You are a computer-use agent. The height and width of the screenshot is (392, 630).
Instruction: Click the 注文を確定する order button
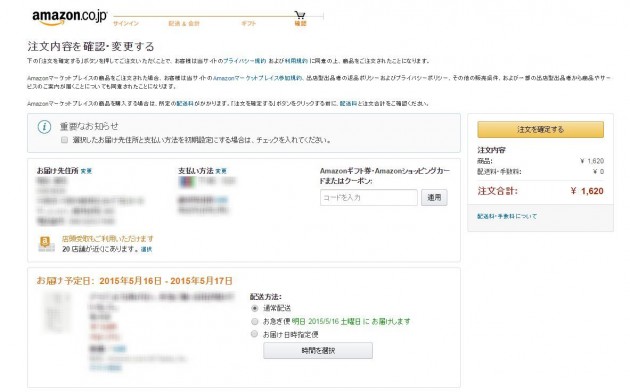(x=540, y=129)
